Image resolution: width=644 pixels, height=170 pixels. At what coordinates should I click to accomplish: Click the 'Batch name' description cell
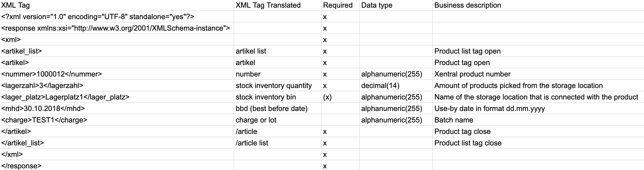pyautogui.click(x=454, y=120)
